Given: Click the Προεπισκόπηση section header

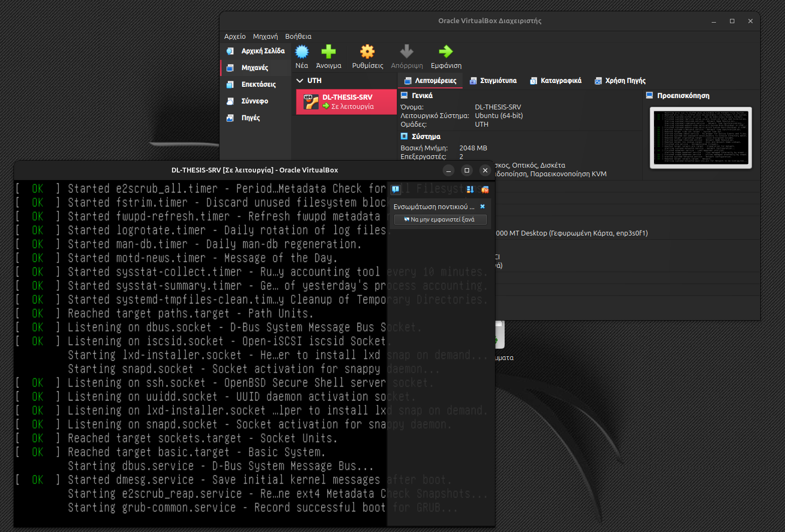Looking at the screenshot, I should pos(683,95).
